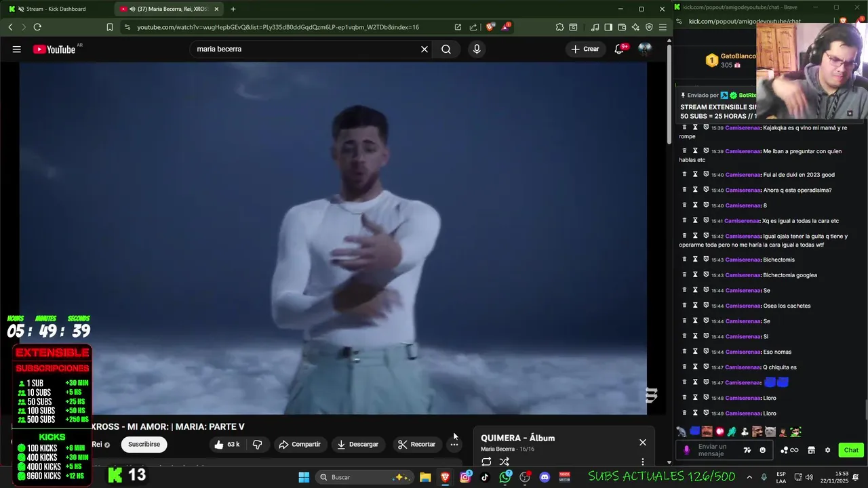Open the Brave Playlist music note icon
Image resolution: width=868 pixels, height=488 pixels.
[x=595, y=27]
